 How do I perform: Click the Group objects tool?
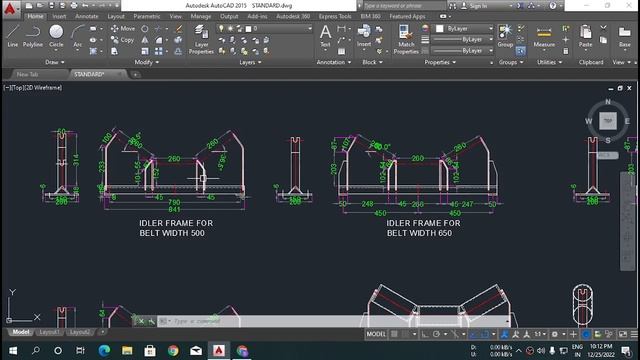505,36
